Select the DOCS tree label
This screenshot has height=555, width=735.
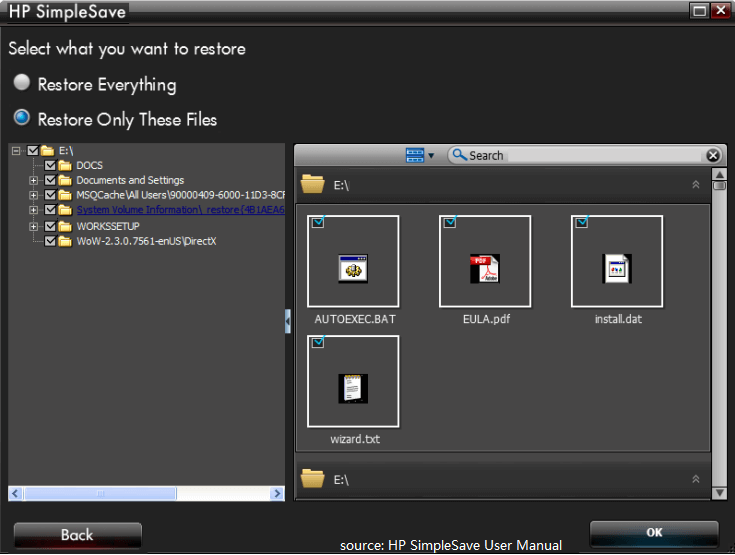coord(90,165)
